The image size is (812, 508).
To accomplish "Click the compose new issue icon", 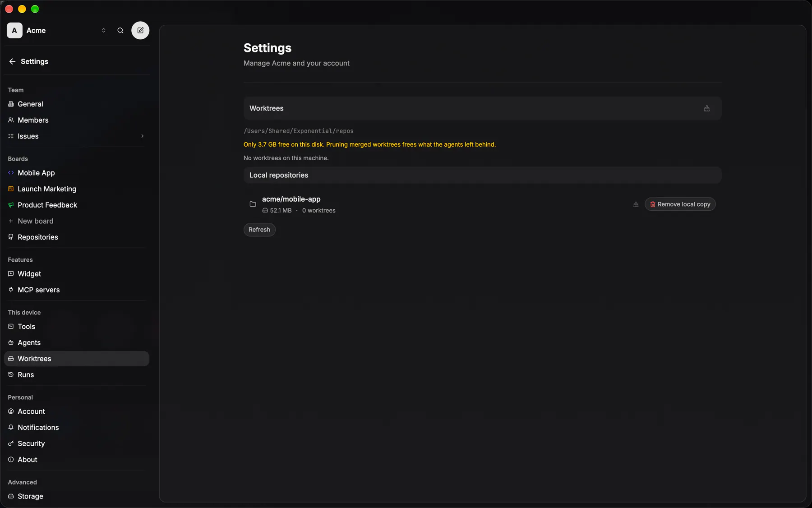I will click(140, 31).
